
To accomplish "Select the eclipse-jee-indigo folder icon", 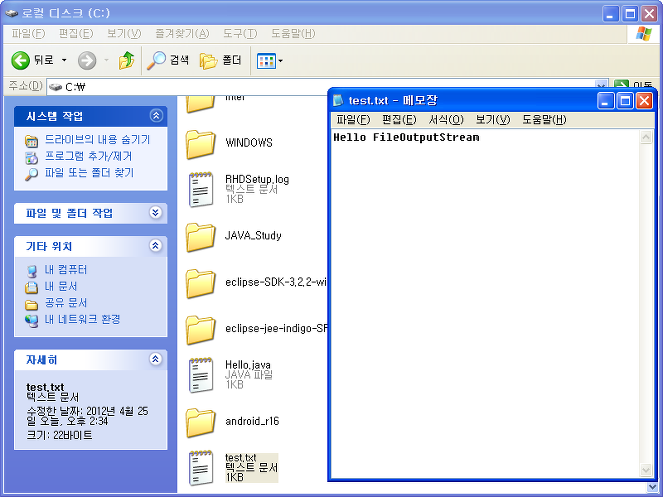I will [200, 330].
